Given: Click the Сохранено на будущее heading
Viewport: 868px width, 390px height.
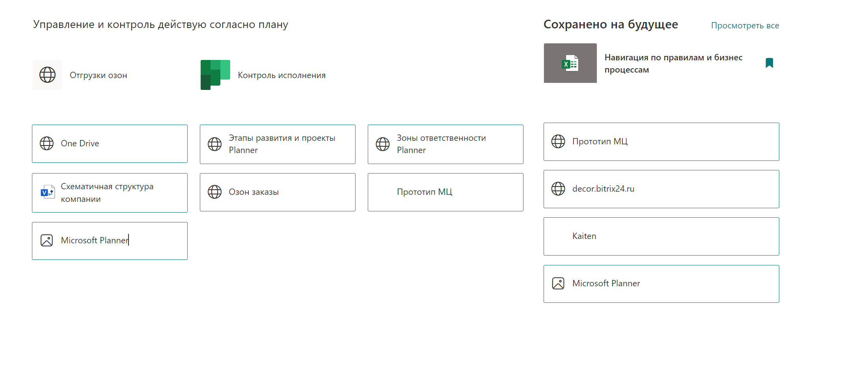Looking at the screenshot, I should pyautogui.click(x=611, y=24).
